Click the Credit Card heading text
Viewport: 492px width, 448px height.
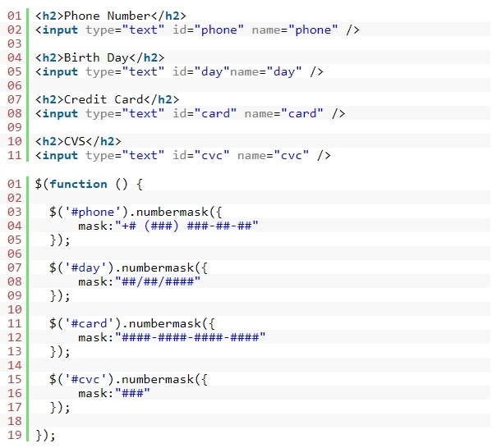click(103, 100)
